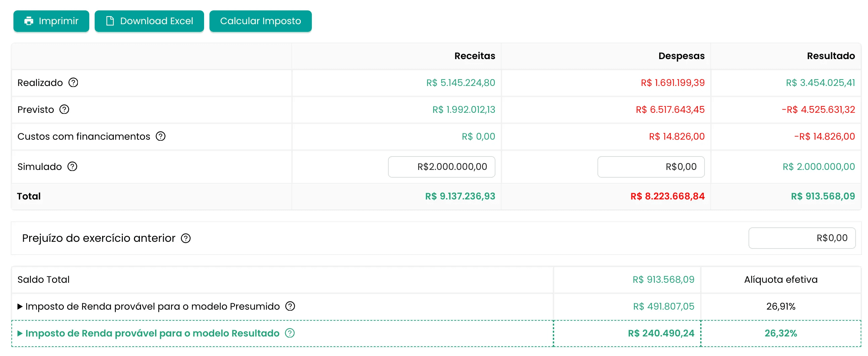Select Total despesas R$ 8.223.668,84
Screen dimensions: 868x356
pyautogui.click(x=668, y=196)
